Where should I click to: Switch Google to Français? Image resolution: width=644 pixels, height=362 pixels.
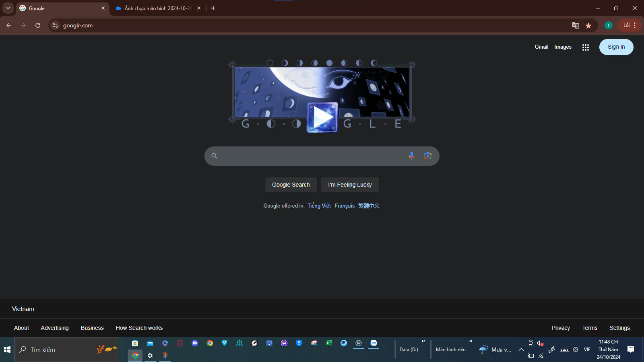pyautogui.click(x=345, y=206)
